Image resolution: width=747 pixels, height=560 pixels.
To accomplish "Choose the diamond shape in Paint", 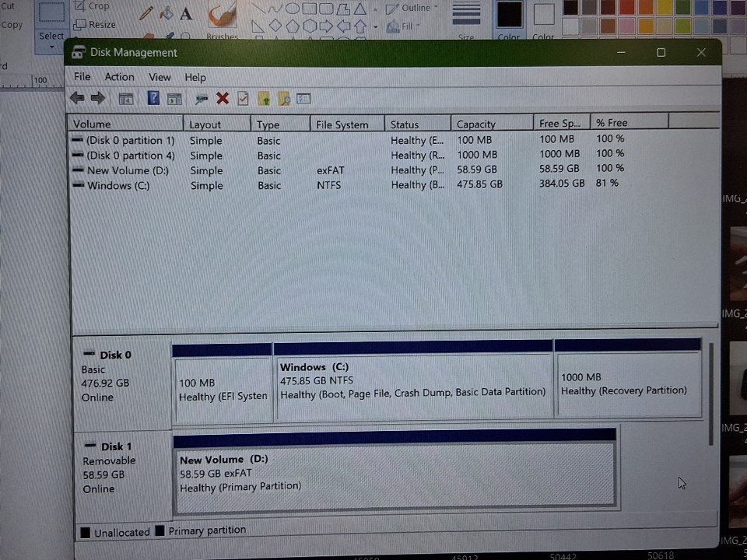I will [275, 26].
